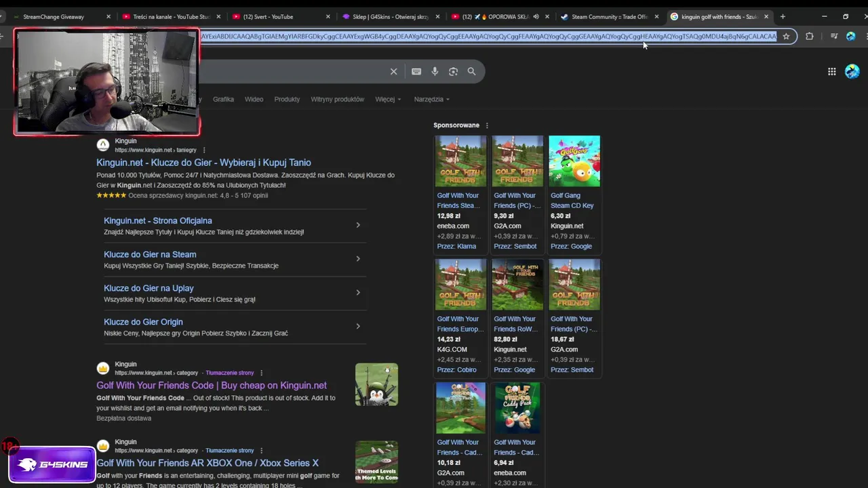Open Klucze do Gier na Uplay link

tap(149, 289)
